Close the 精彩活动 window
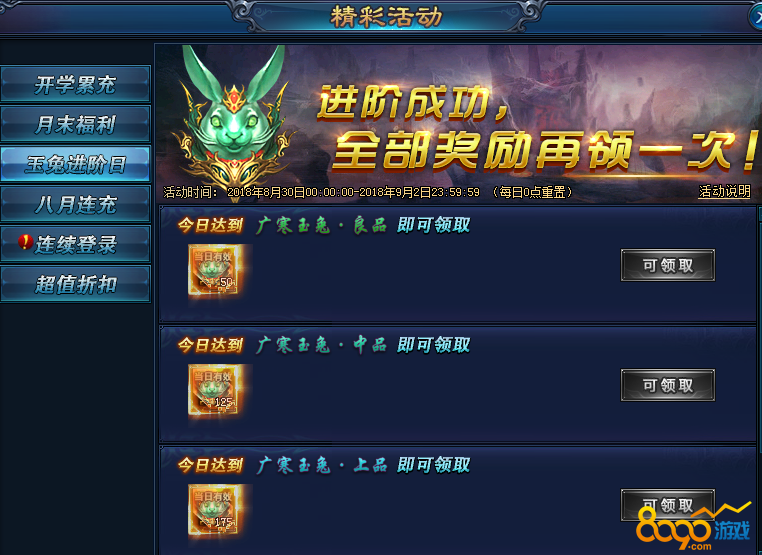The image size is (762, 555). pyautogui.click(x=756, y=17)
